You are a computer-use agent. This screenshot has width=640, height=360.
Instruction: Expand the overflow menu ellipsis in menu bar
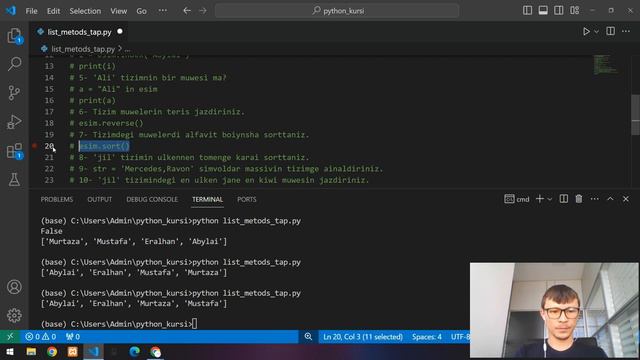(162, 11)
